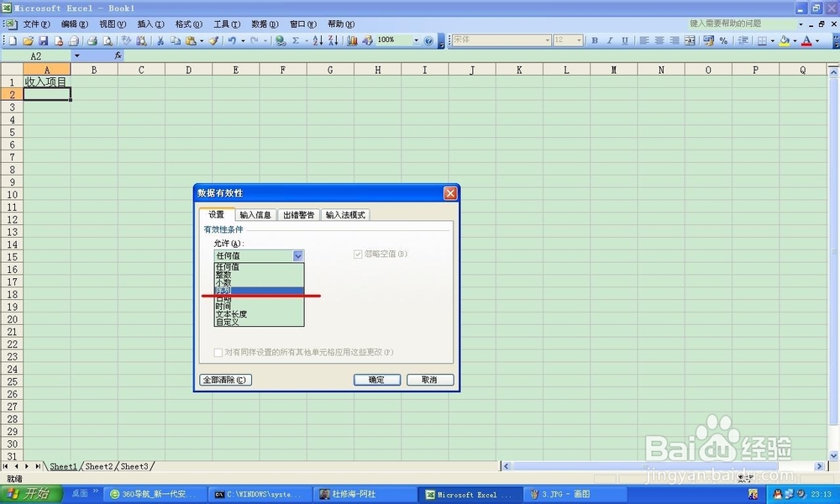Click the Font Color red A swatch
Image resolution: width=840 pixels, height=504 pixels.
point(806,40)
